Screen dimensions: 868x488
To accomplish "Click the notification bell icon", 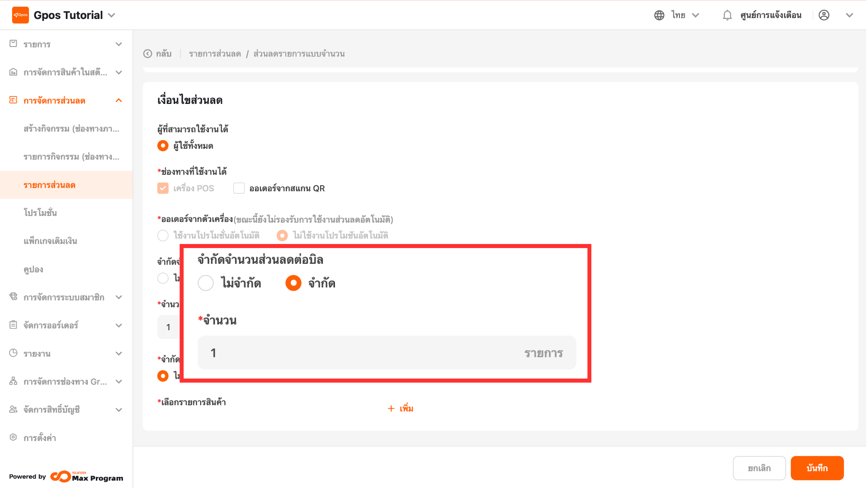I will pyautogui.click(x=727, y=15).
